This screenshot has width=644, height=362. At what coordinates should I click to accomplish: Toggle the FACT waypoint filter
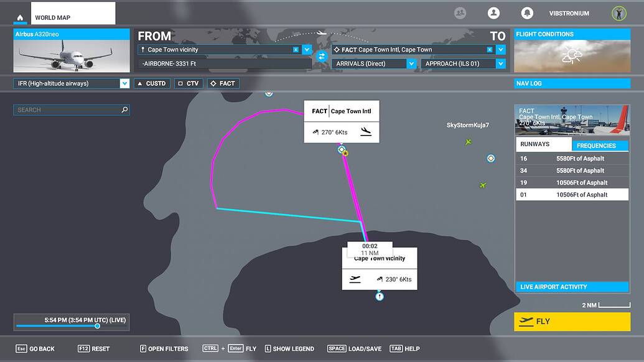[x=223, y=83]
